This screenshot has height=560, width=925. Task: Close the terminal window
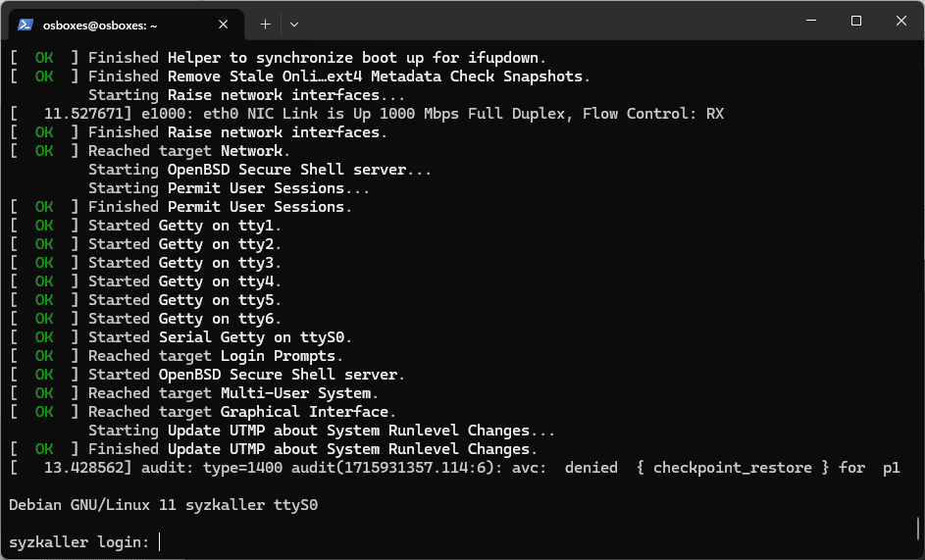click(901, 21)
